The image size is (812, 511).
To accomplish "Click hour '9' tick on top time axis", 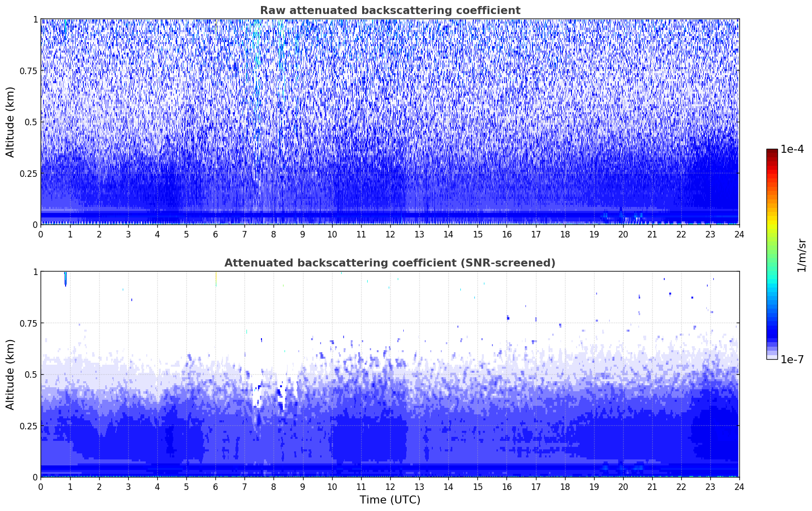I will [303, 234].
